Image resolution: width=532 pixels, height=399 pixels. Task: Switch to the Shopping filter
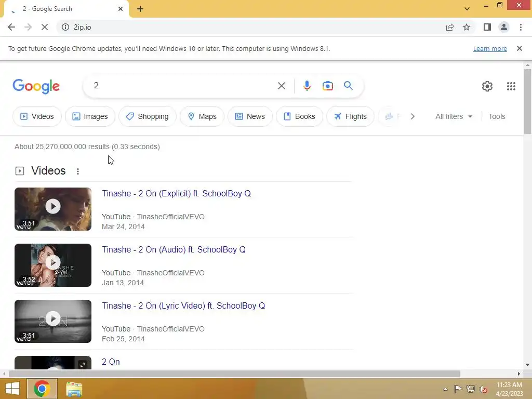[147, 116]
